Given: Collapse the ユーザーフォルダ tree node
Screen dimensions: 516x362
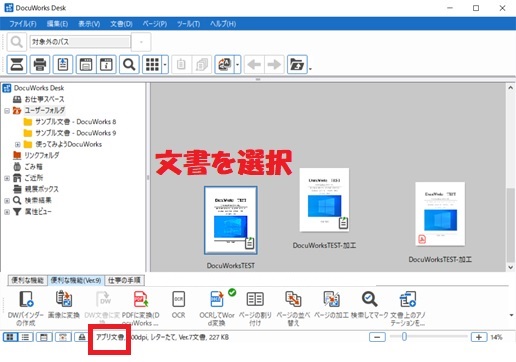Looking at the screenshot, I should tap(7, 111).
